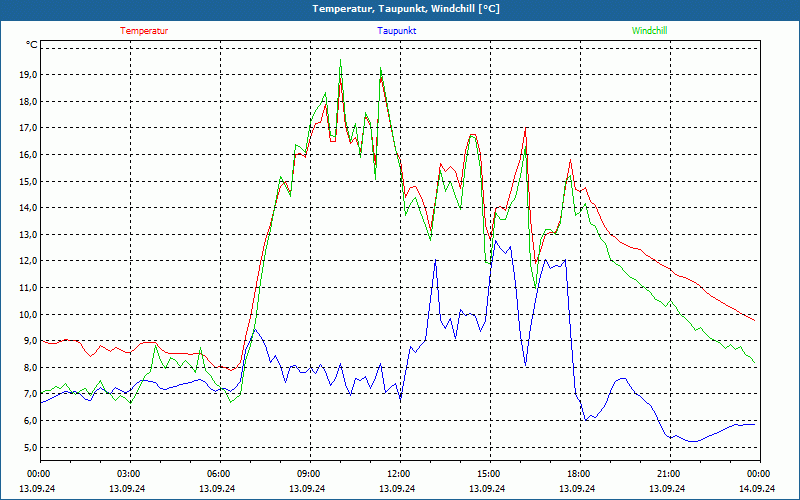Click the 21:00 time axis label
This screenshot has width=800, height=500.
(670, 474)
